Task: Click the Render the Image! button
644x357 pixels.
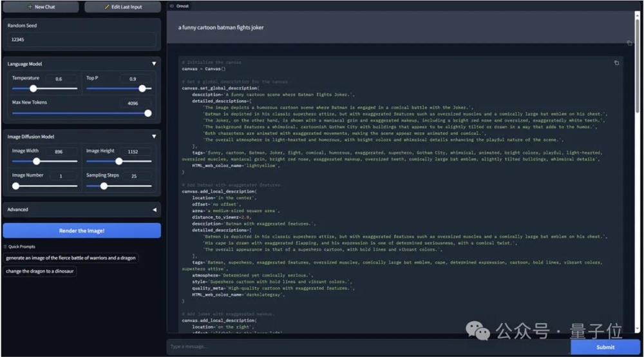Action: click(82, 231)
